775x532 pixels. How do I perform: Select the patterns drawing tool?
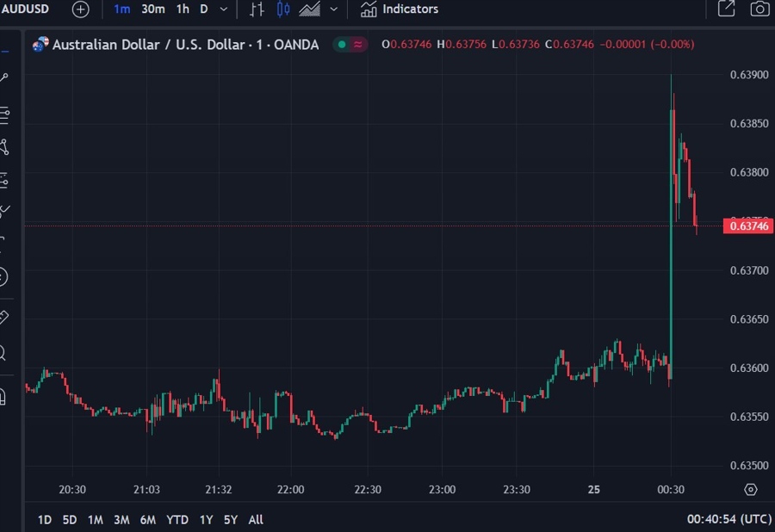pos(4,146)
